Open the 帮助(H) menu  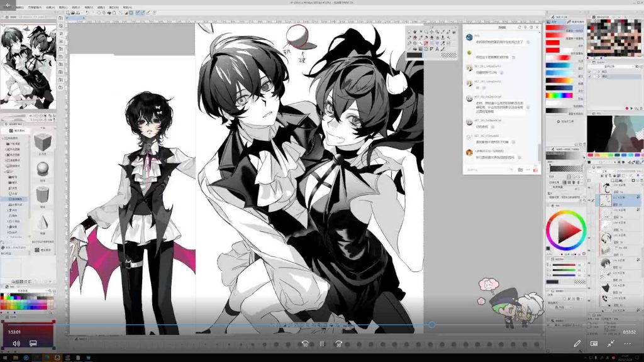128,8
